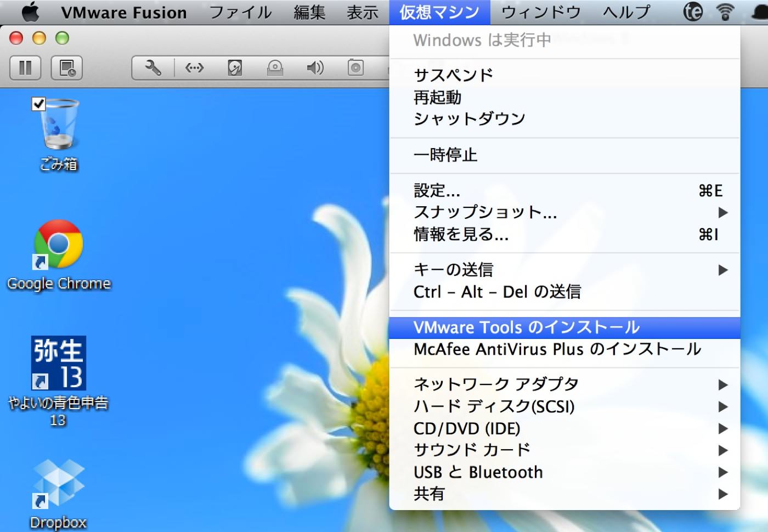Expand the USB と Bluetooth submenu
The width and height of the screenshot is (768, 532).
[x=564, y=472]
